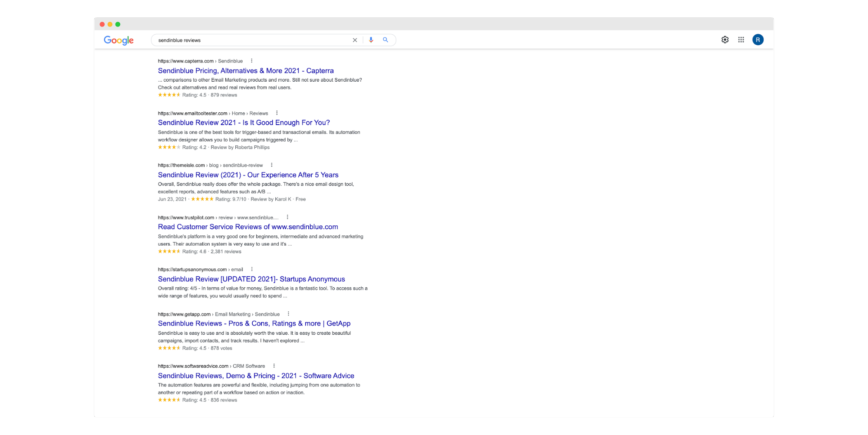This screenshot has width=868, height=435.
Task: Open three-dot menu for GetApp result
Action: click(x=288, y=314)
